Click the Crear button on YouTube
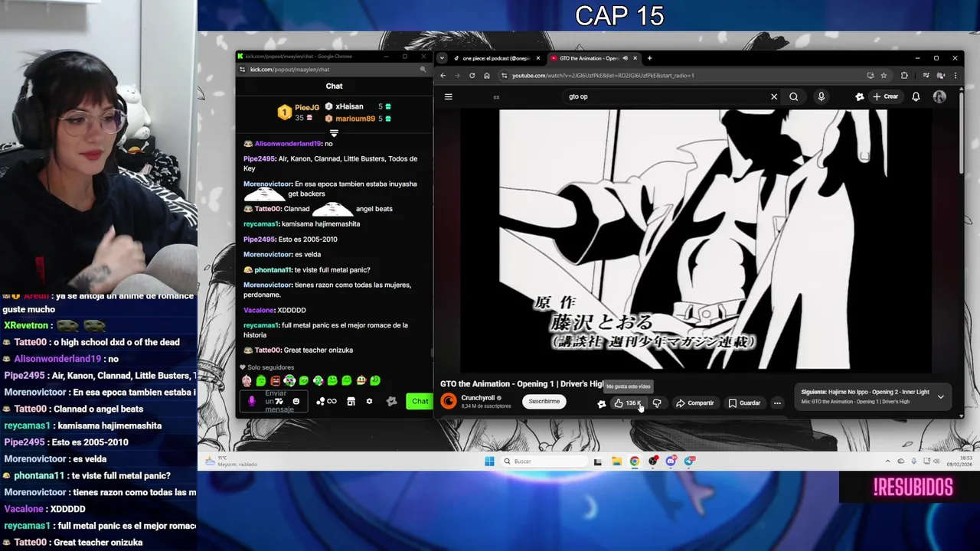Viewport: 980px width, 551px height. pos(885,96)
